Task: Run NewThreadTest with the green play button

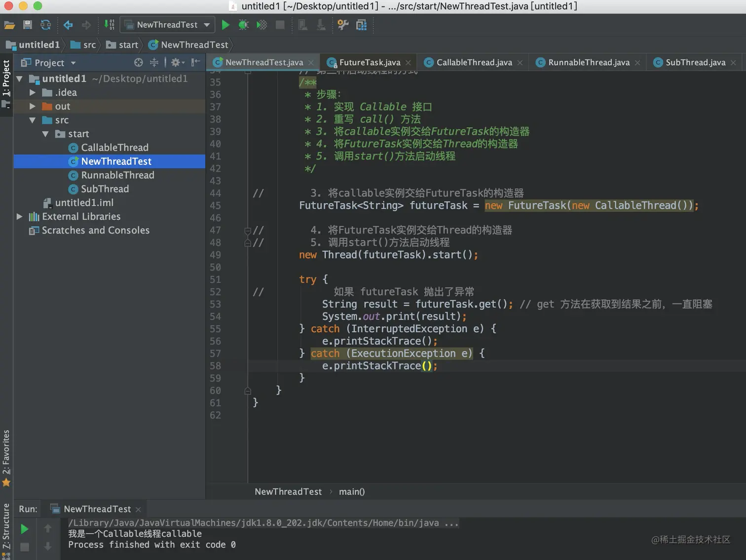Action: pos(225,25)
